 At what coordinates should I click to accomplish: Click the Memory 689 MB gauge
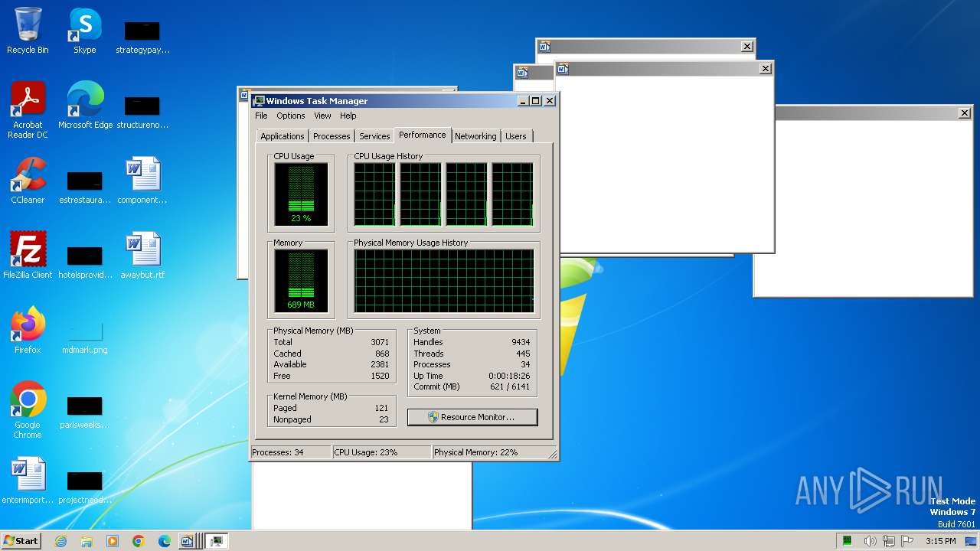click(301, 281)
